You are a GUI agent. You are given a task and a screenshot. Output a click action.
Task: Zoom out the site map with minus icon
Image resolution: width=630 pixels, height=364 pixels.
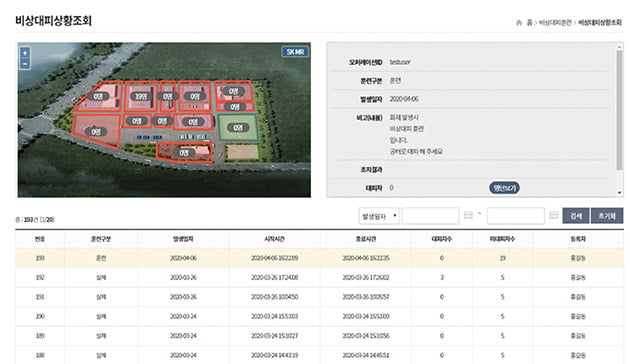tap(25, 63)
